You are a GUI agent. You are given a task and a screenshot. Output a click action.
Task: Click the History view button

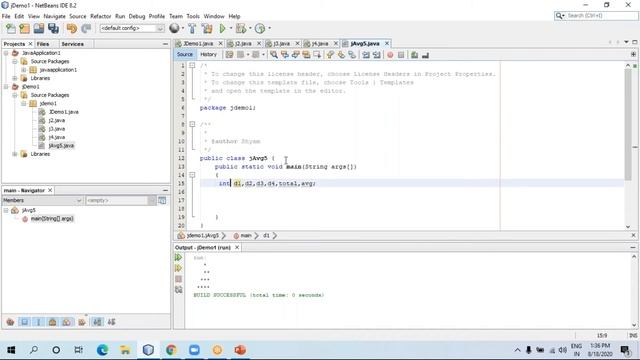(208, 54)
